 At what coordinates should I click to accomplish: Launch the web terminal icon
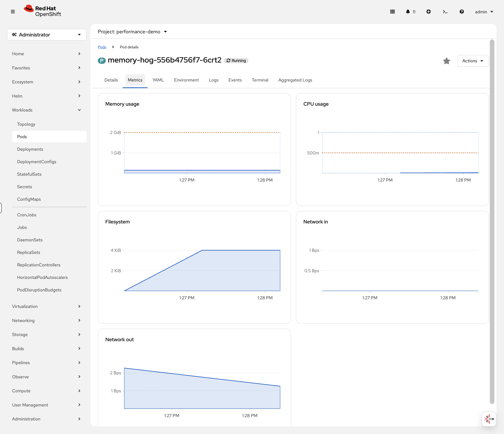[445, 11]
